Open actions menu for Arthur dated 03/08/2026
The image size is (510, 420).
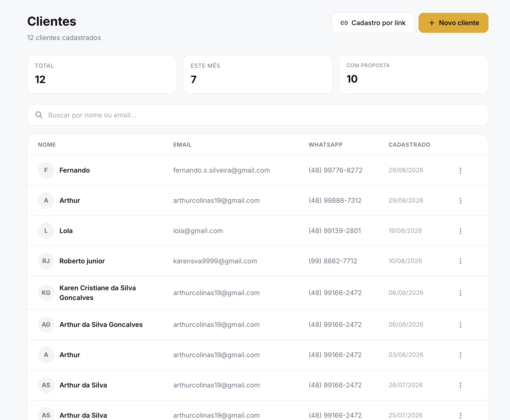point(461,355)
